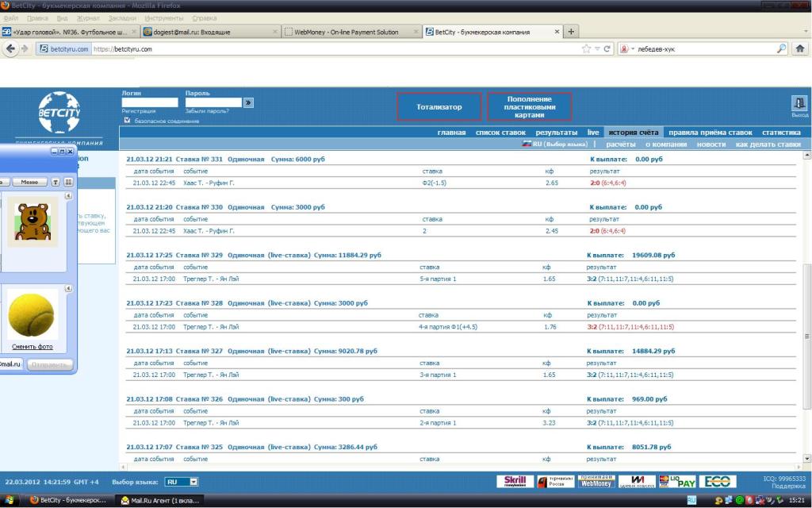The width and height of the screenshot is (812, 508).
Task: Click the Регистрация link
Action: [138, 111]
